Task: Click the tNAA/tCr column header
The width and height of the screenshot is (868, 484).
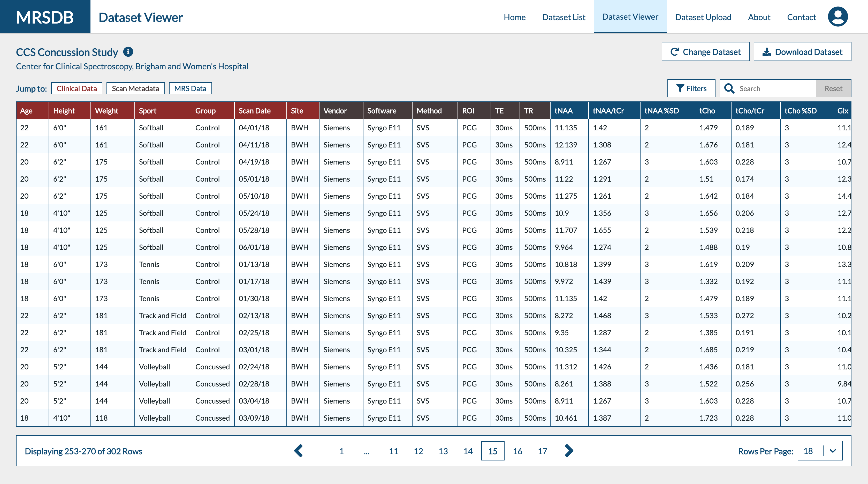Action: point(608,111)
